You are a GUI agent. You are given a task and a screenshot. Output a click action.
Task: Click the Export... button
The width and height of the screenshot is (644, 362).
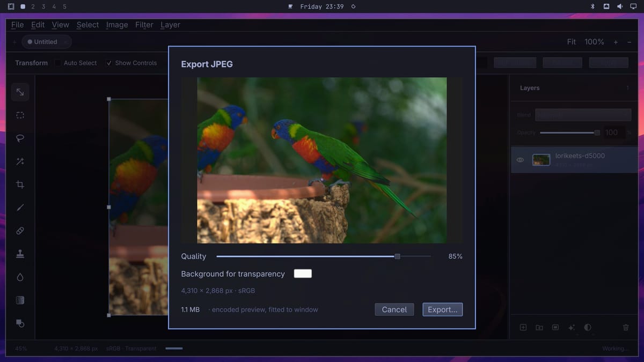[442, 309]
